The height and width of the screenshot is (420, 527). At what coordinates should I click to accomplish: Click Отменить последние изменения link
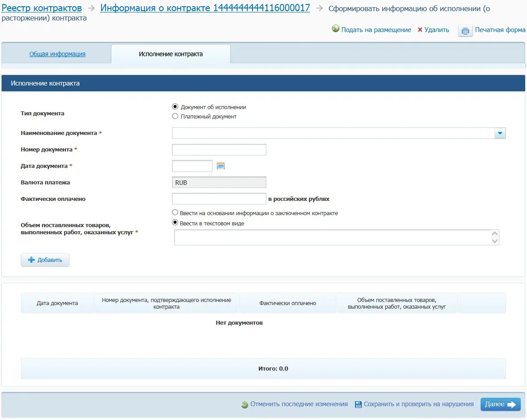(299, 404)
